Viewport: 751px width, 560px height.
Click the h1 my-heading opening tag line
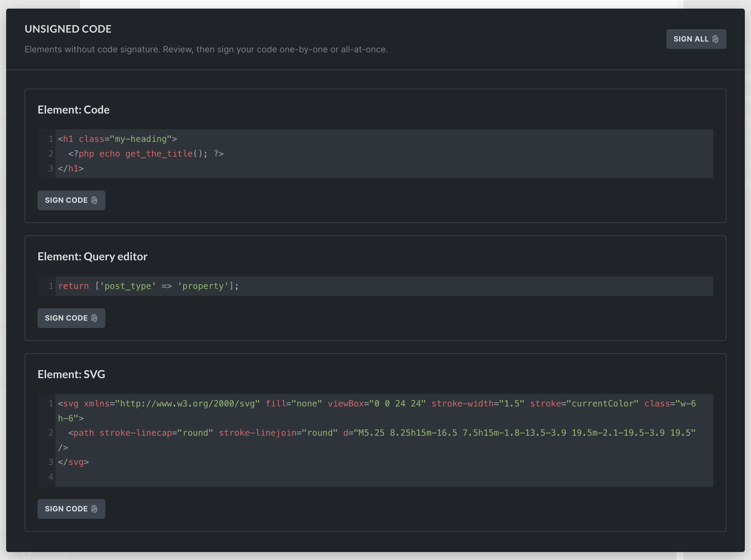pos(117,139)
